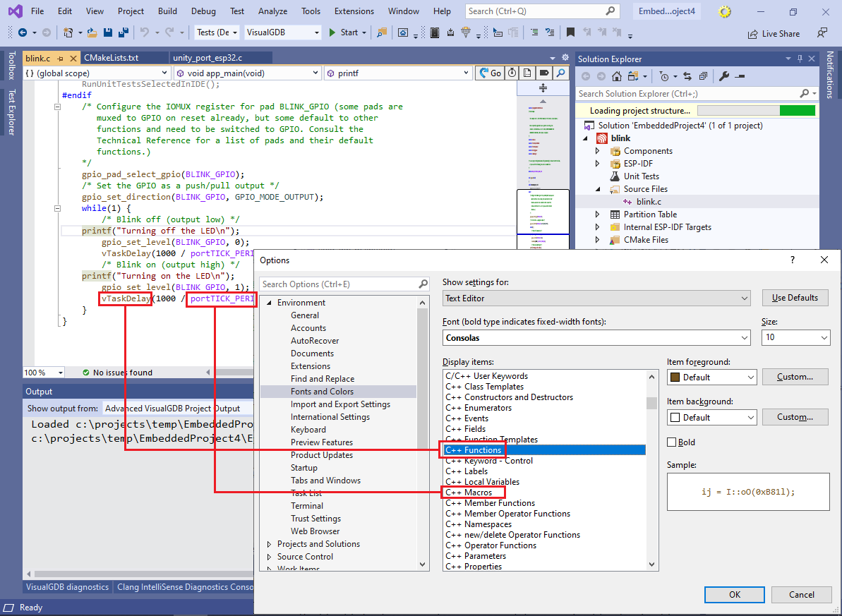Click the Navigate Backward arrow icon
Image resolution: width=842 pixels, height=616 pixels.
click(x=23, y=32)
